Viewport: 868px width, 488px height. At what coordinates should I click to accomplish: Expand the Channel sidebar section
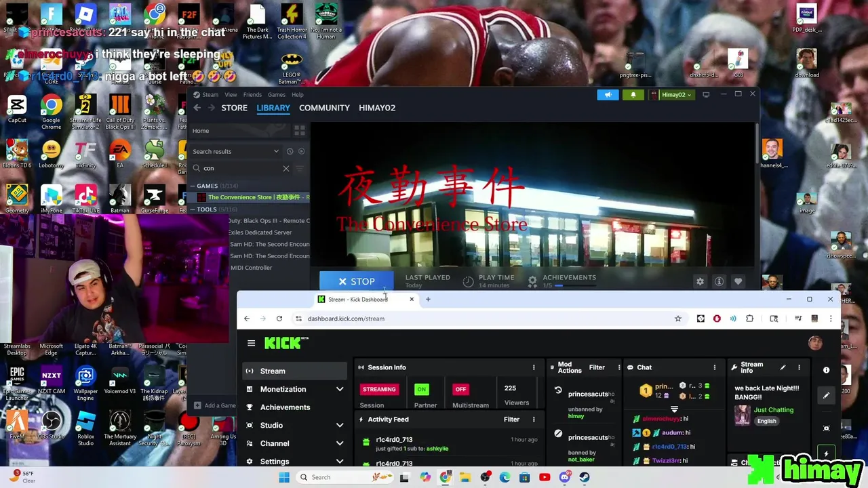(340, 443)
